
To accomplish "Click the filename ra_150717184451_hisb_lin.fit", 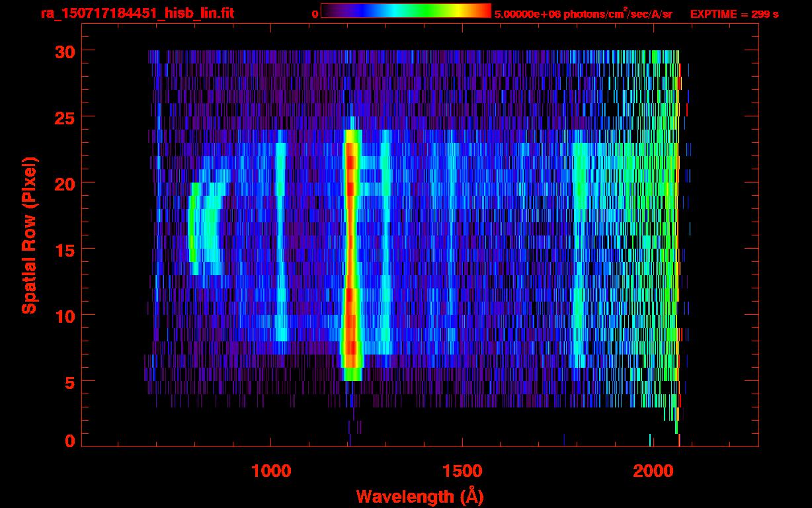I will [x=137, y=13].
